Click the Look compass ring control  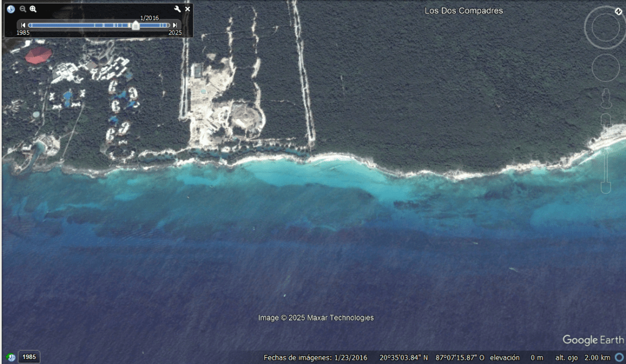pos(605,28)
